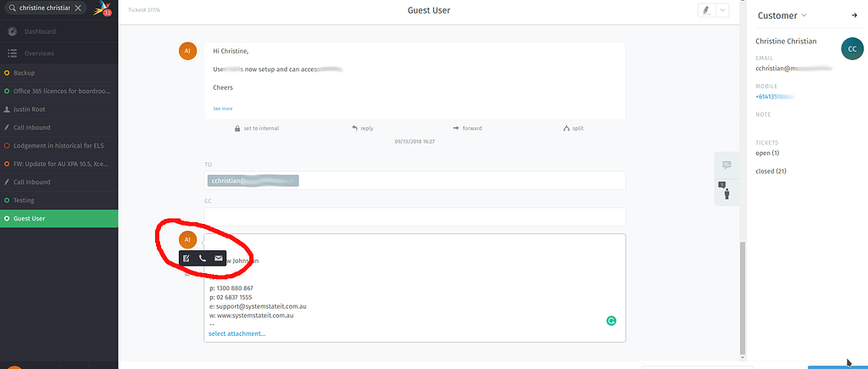Image resolution: width=868 pixels, height=369 pixels.
Task: Click into the TO recipient field
Action: click(x=415, y=181)
